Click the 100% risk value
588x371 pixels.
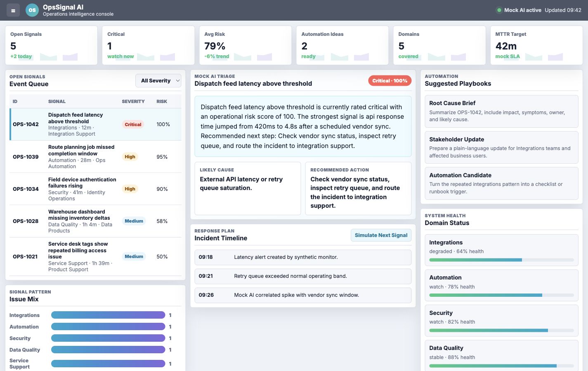(163, 124)
